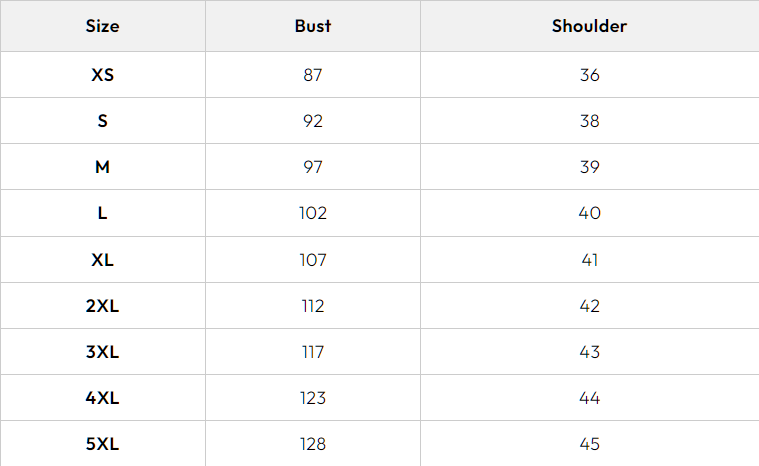Click the bust value 87
The image size is (759, 466).
click(x=313, y=75)
